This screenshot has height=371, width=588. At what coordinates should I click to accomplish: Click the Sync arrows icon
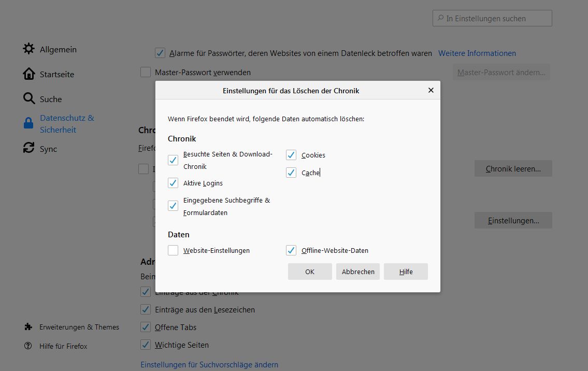[x=28, y=149]
